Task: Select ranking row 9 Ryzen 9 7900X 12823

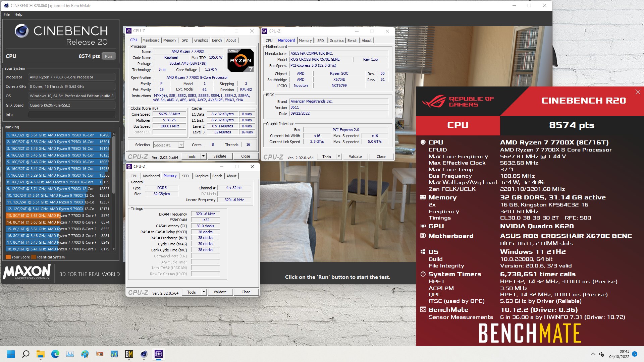Action: click(58, 189)
